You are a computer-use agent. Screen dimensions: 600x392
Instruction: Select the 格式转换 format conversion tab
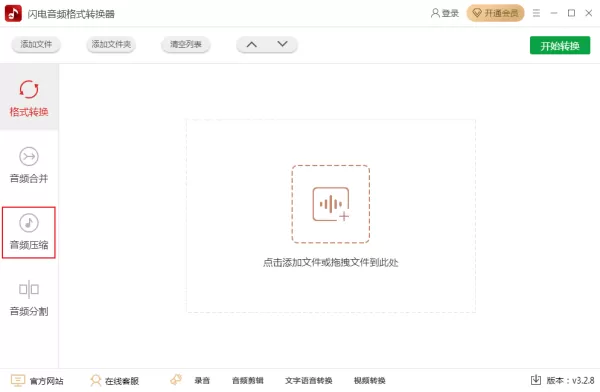[x=29, y=98]
